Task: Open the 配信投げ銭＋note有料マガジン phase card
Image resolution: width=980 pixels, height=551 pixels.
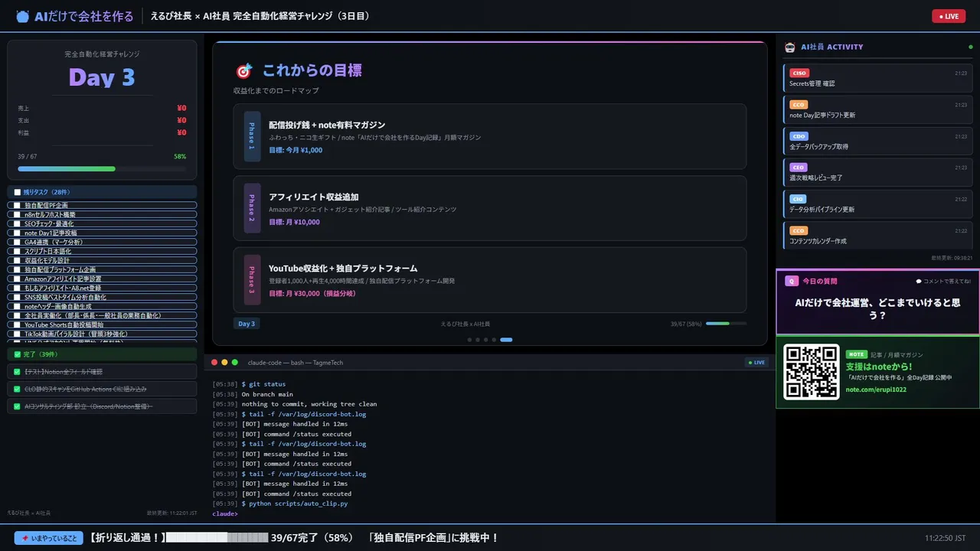Action: click(x=490, y=136)
